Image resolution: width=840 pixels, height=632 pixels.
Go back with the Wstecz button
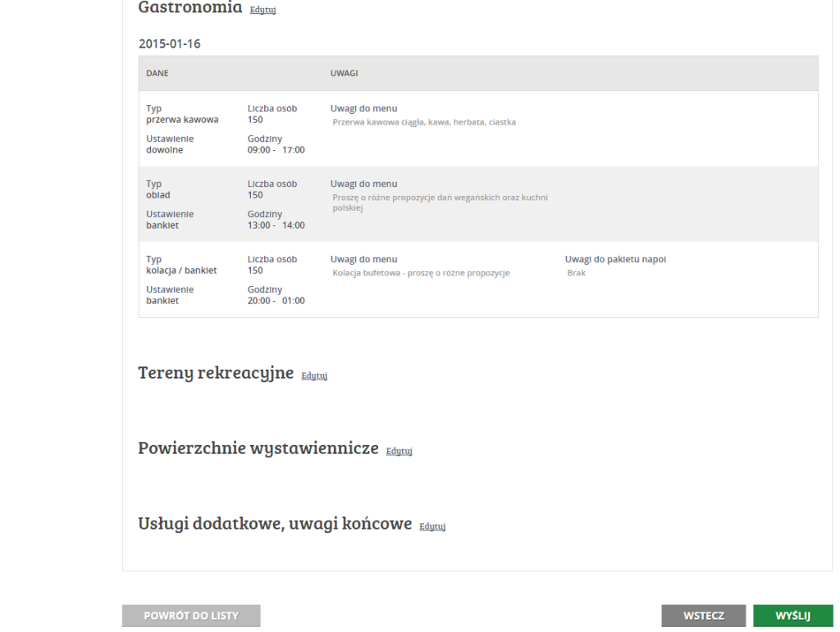(x=703, y=616)
